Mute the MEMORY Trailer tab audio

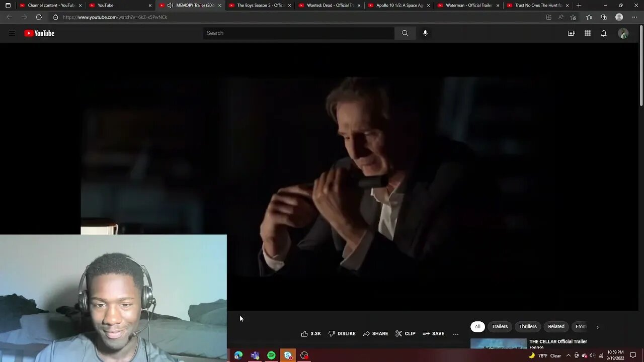pyautogui.click(x=171, y=6)
